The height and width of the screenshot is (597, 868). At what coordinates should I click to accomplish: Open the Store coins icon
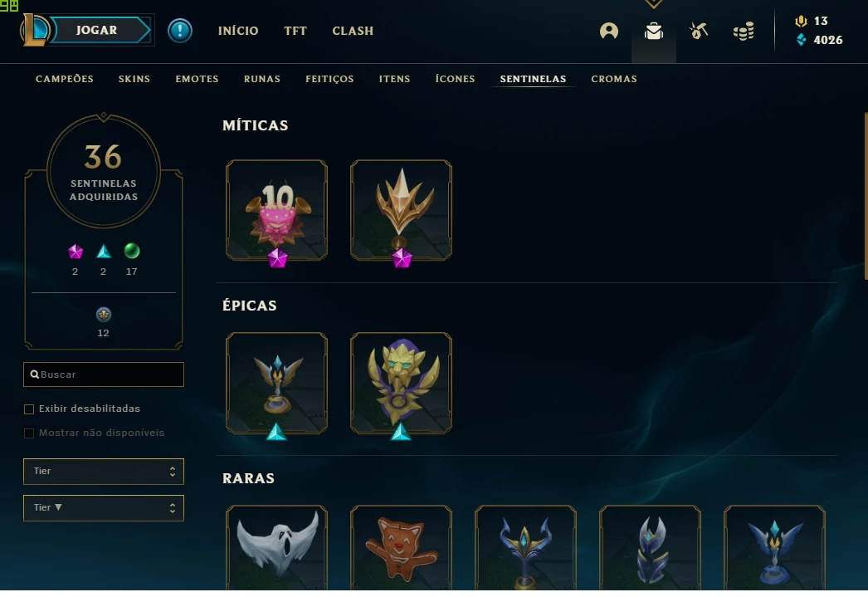tap(744, 32)
